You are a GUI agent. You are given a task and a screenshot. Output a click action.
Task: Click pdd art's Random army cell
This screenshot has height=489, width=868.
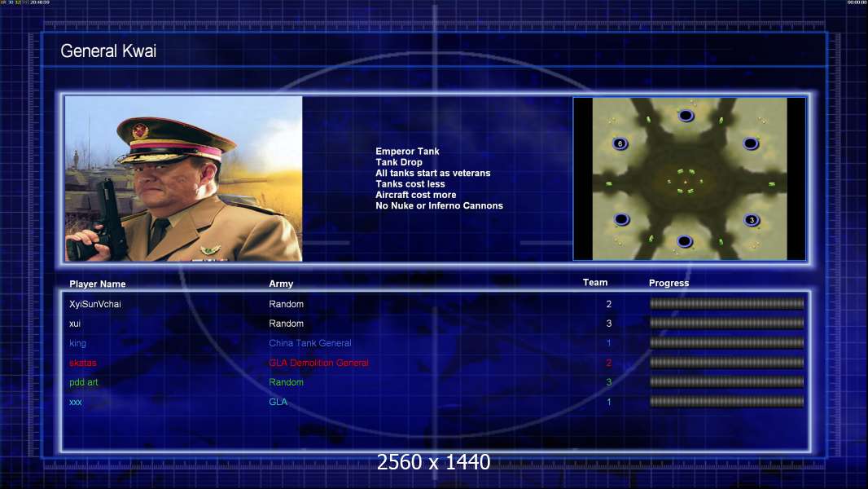click(x=286, y=382)
